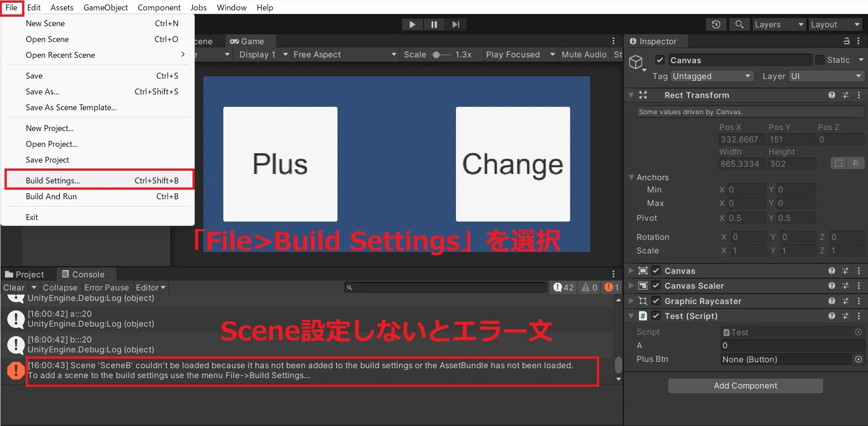Viewport: 868px width, 426px height.
Task: Open Rect Transform help icon
Action: (x=832, y=95)
